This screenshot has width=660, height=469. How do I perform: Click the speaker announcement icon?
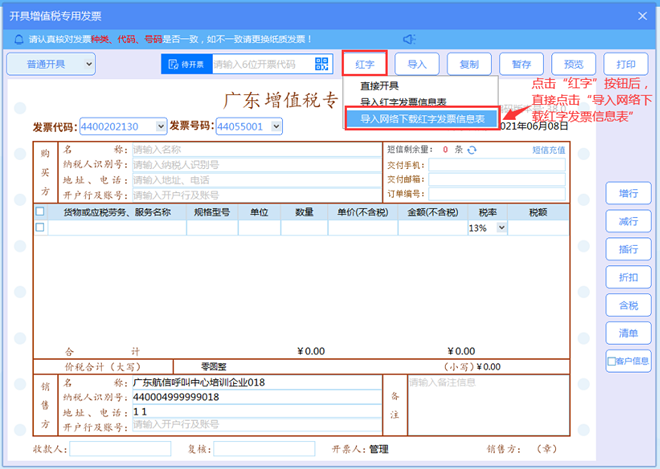[x=409, y=39]
